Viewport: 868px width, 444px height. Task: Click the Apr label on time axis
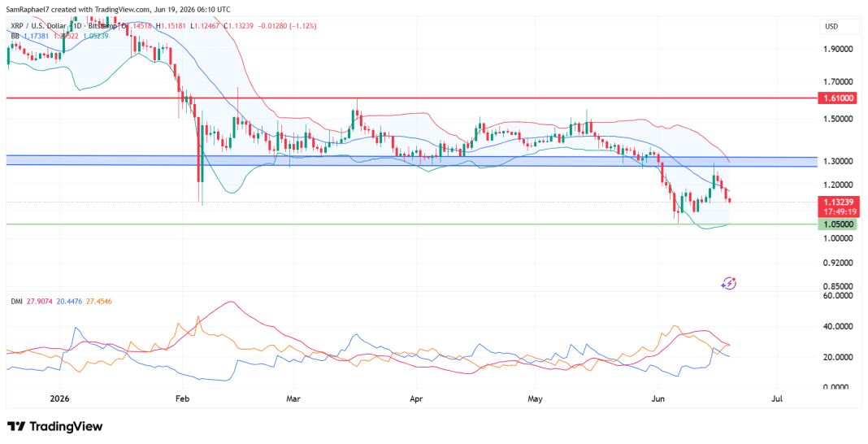[x=415, y=398]
